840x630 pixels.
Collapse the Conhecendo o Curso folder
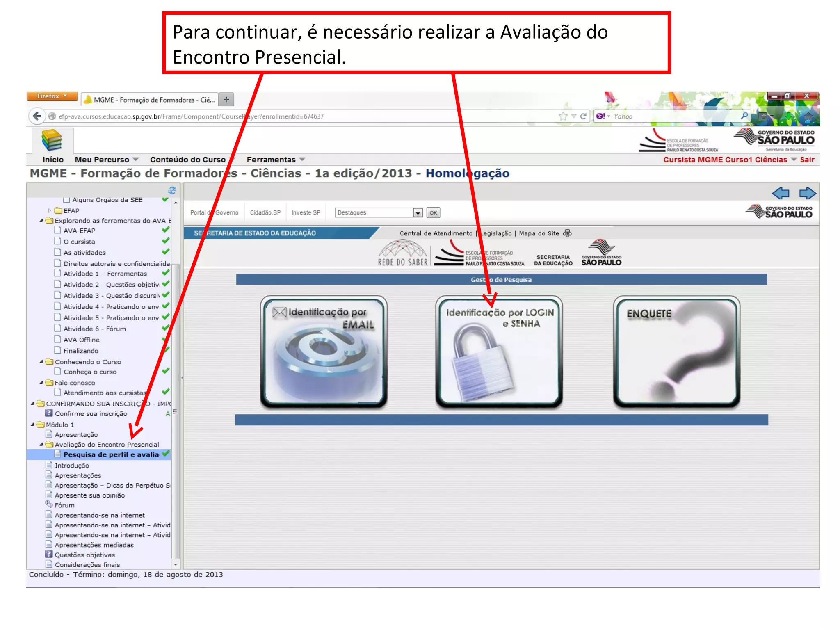(41, 361)
